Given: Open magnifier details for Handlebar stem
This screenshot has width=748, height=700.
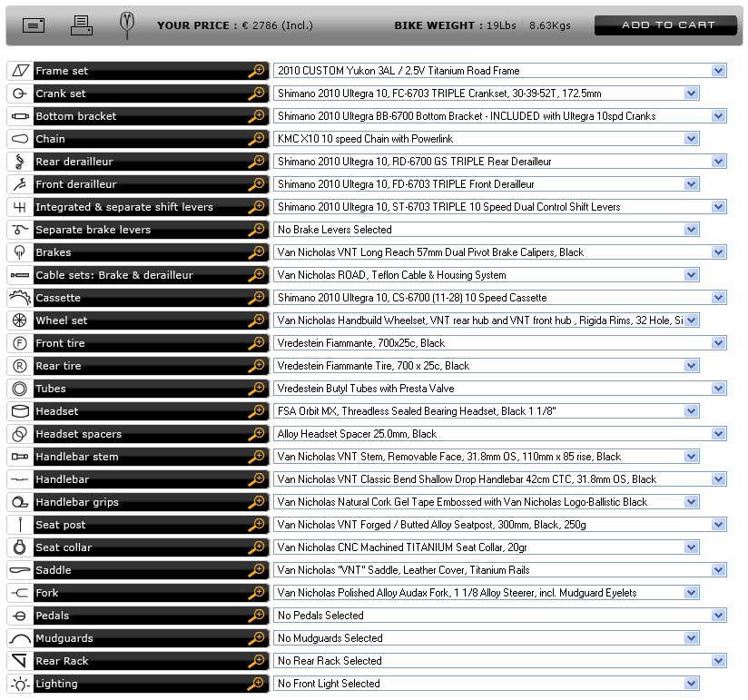Looking at the screenshot, I should (x=257, y=457).
